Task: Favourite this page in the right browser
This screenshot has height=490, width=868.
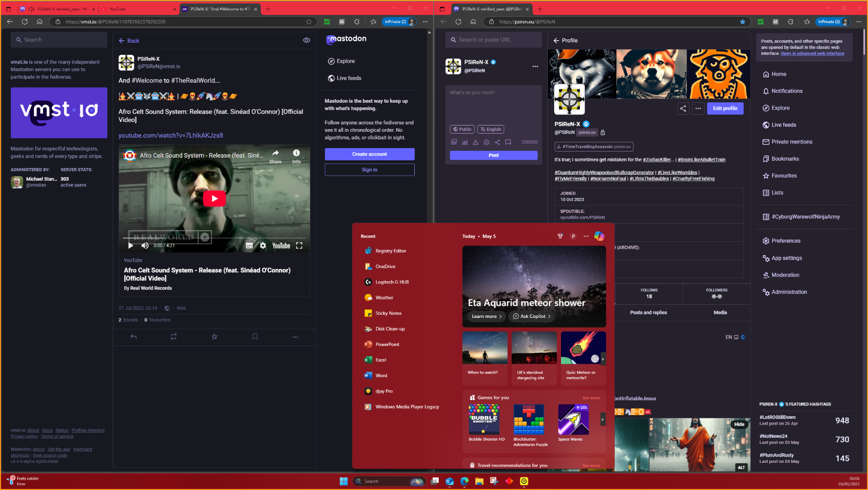Action: pos(743,22)
